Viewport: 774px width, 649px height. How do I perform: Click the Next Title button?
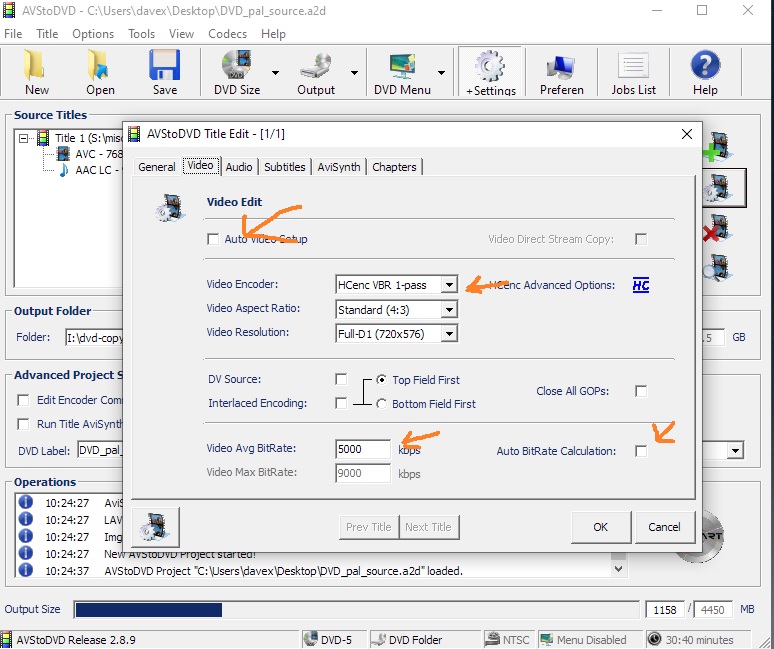pos(428,527)
